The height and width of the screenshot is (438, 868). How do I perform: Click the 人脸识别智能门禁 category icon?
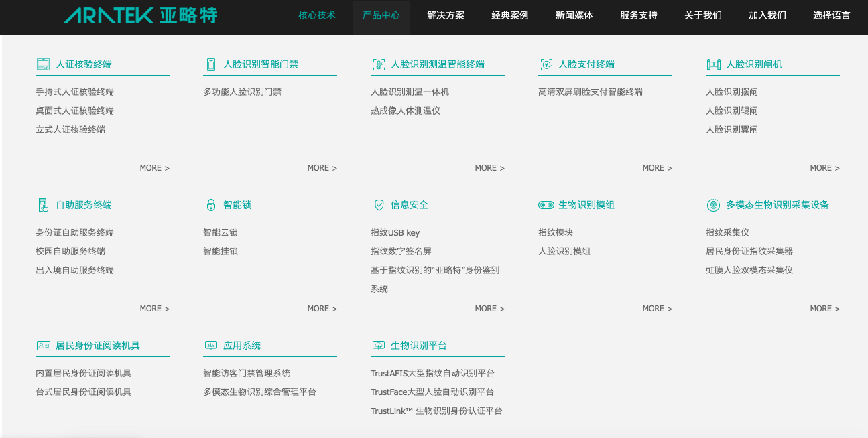coord(210,64)
